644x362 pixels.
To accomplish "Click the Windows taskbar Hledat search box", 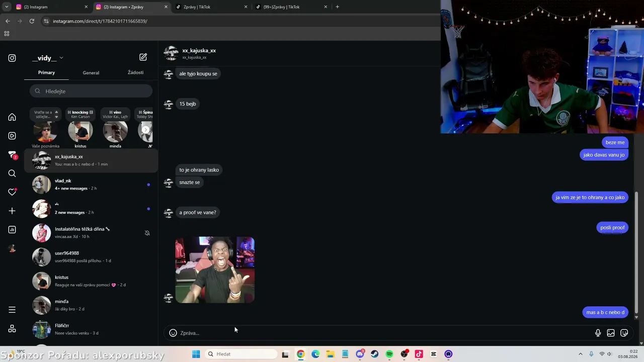I will pyautogui.click(x=242, y=354).
